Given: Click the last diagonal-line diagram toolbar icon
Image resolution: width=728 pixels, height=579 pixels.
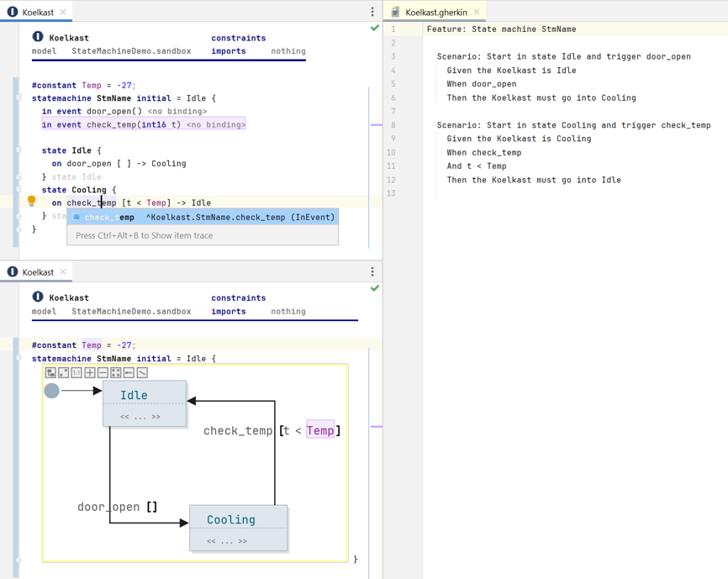Looking at the screenshot, I should (x=142, y=372).
